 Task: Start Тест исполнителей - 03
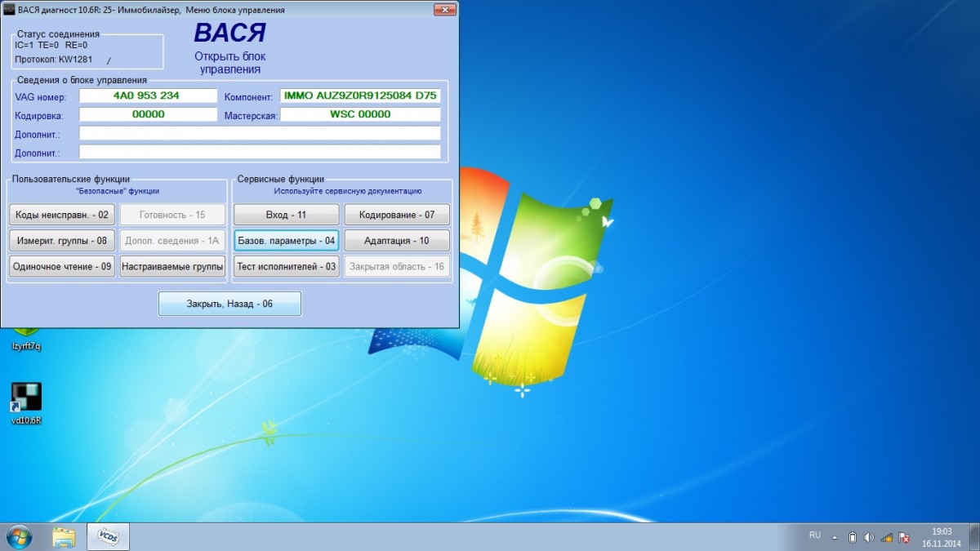click(286, 266)
